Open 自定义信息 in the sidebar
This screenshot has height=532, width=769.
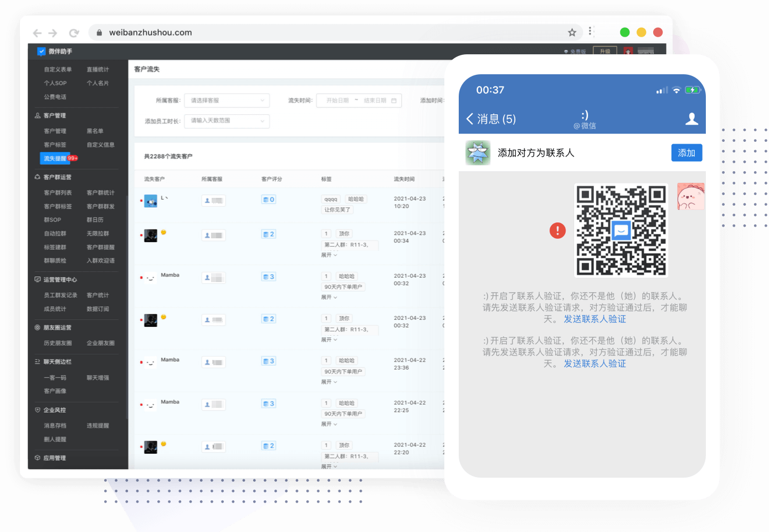pyautogui.click(x=100, y=145)
